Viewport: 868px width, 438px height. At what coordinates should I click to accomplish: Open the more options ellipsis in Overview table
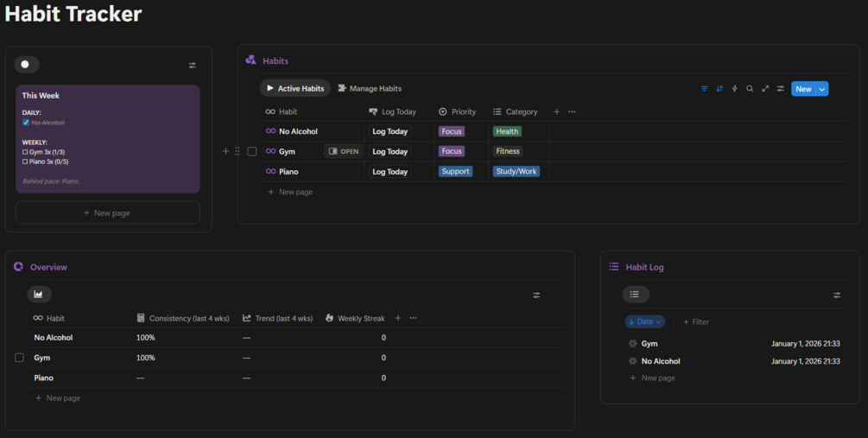pos(413,318)
